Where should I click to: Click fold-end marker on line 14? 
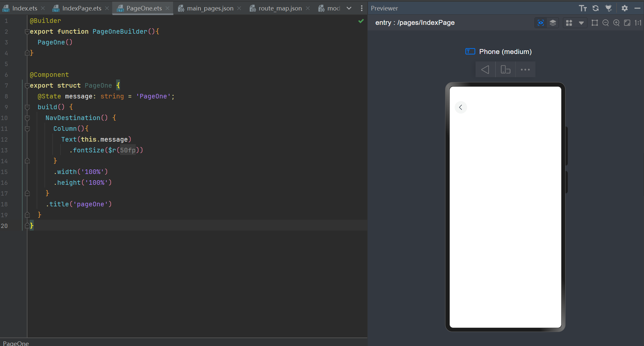(x=27, y=161)
